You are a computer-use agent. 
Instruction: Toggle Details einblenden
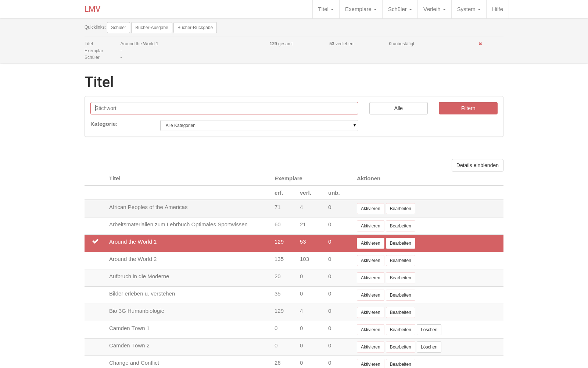(x=477, y=165)
